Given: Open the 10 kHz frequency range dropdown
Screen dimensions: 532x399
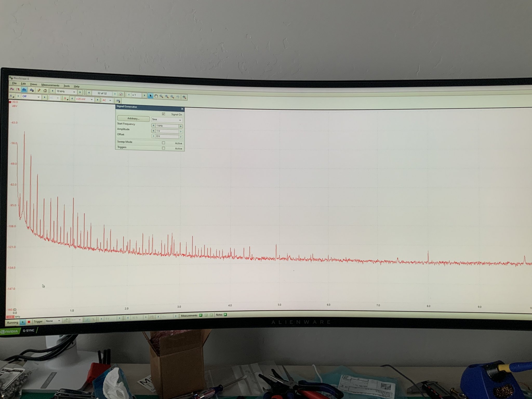Looking at the screenshot, I should (66, 91).
